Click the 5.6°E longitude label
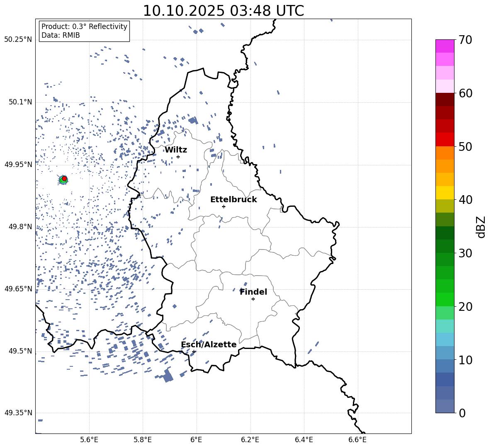This screenshot has width=491, height=448. (x=89, y=440)
